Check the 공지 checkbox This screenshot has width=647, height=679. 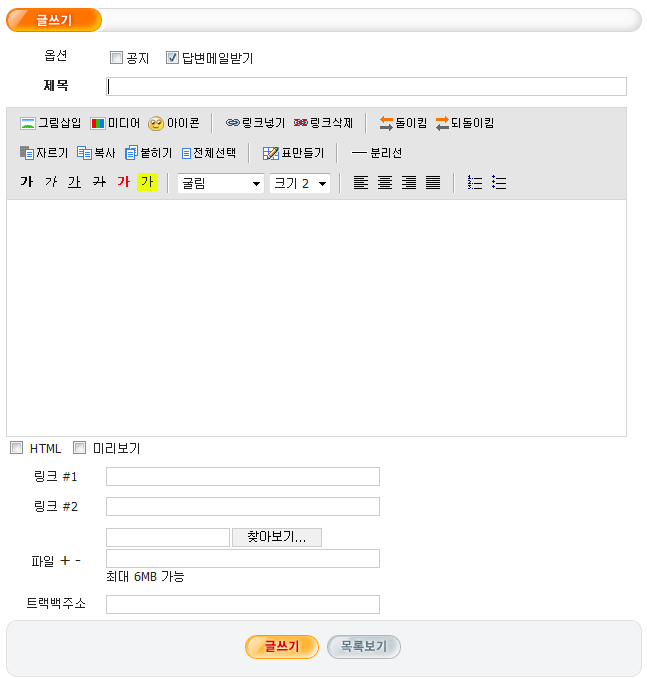click(116, 58)
